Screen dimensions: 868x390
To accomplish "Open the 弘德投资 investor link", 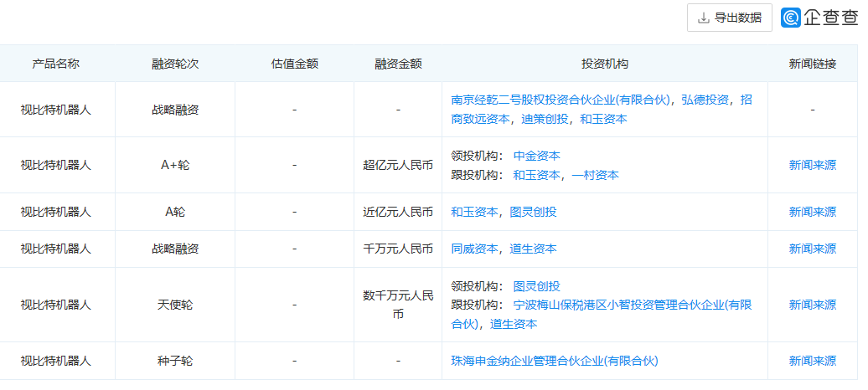I will (x=705, y=100).
